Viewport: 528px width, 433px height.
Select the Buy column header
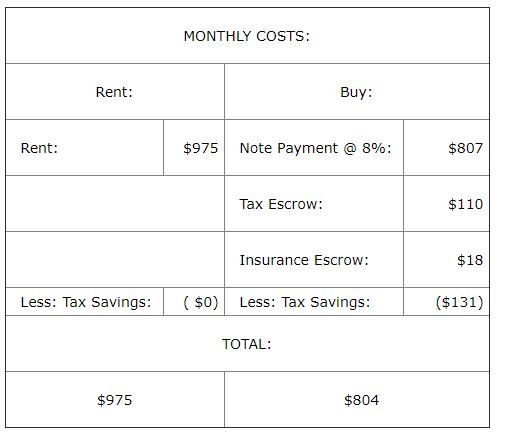[x=356, y=92]
